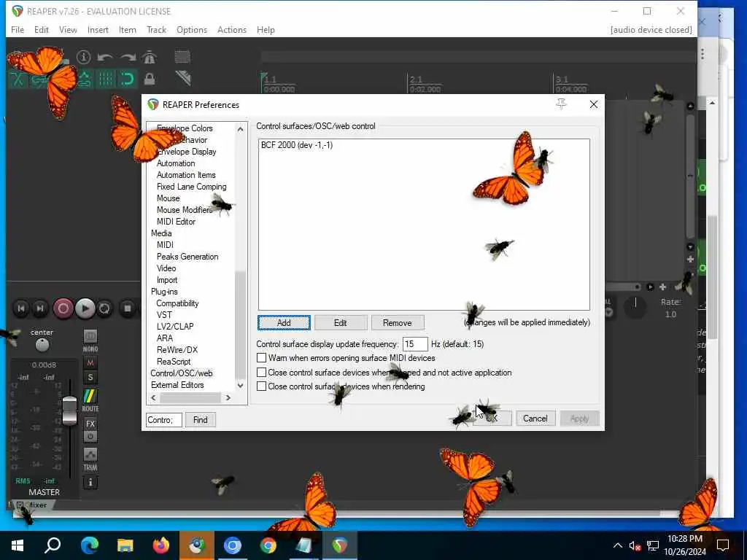Click the master track info icon
747x560 pixels.
(90, 483)
